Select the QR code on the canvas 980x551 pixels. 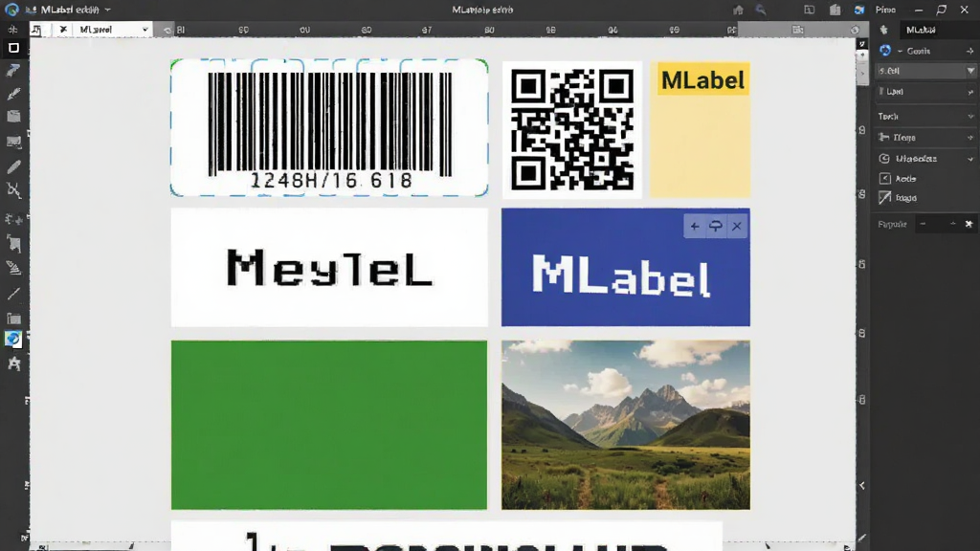pos(572,129)
